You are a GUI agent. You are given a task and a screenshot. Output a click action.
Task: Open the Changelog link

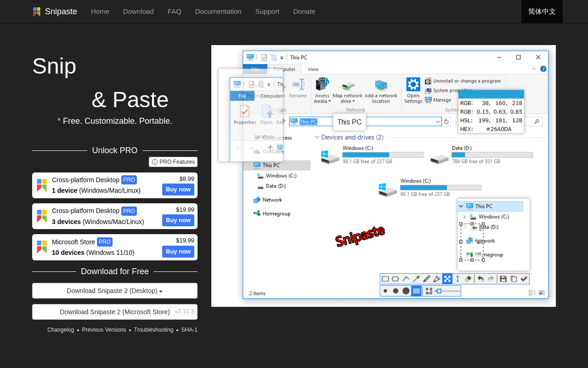(61, 330)
